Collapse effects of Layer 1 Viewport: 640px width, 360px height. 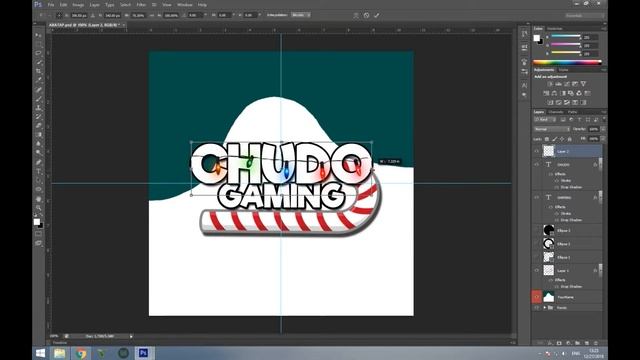(600, 269)
